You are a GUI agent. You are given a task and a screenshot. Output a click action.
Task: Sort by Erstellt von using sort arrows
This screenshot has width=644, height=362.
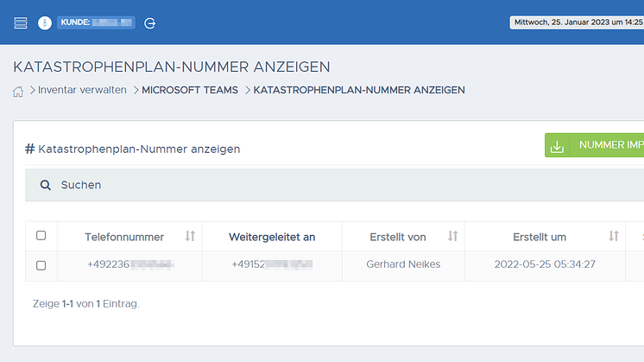coord(452,236)
